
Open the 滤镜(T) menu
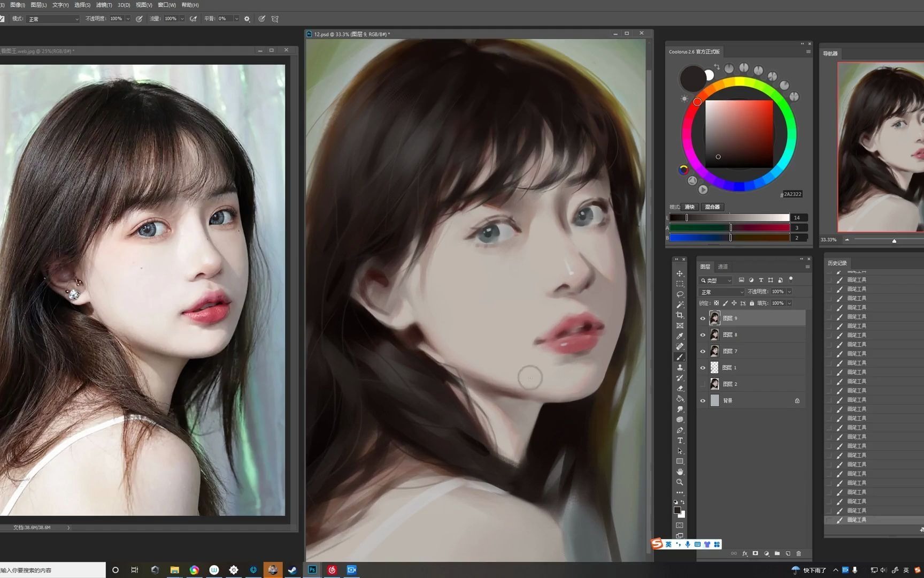(104, 5)
